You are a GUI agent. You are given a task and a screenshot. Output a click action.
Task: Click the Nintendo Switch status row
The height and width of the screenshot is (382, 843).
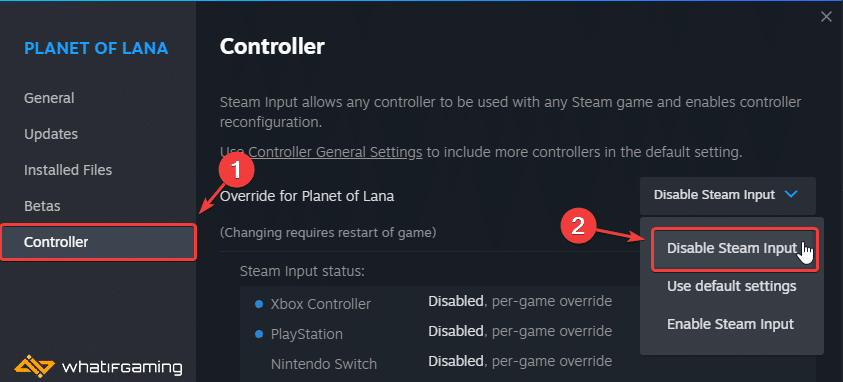click(434, 363)
